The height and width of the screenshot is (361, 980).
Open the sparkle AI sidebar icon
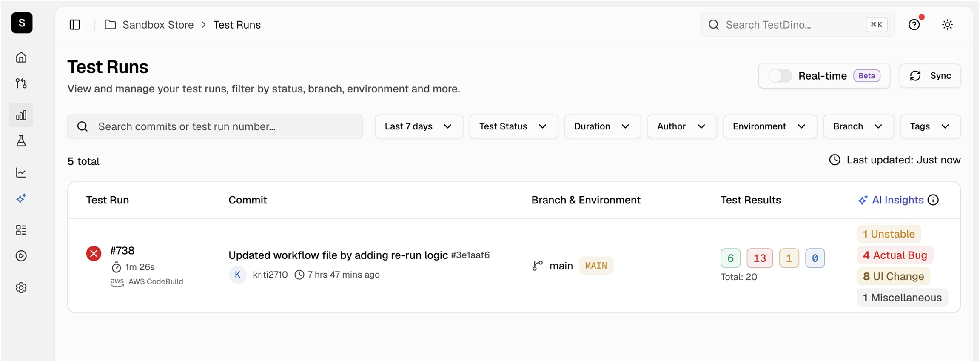click(x=21, y=198)
